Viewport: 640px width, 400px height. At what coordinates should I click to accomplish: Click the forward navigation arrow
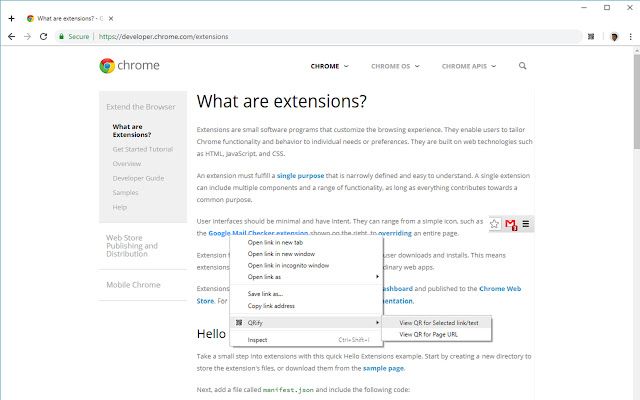click(27, 36)
